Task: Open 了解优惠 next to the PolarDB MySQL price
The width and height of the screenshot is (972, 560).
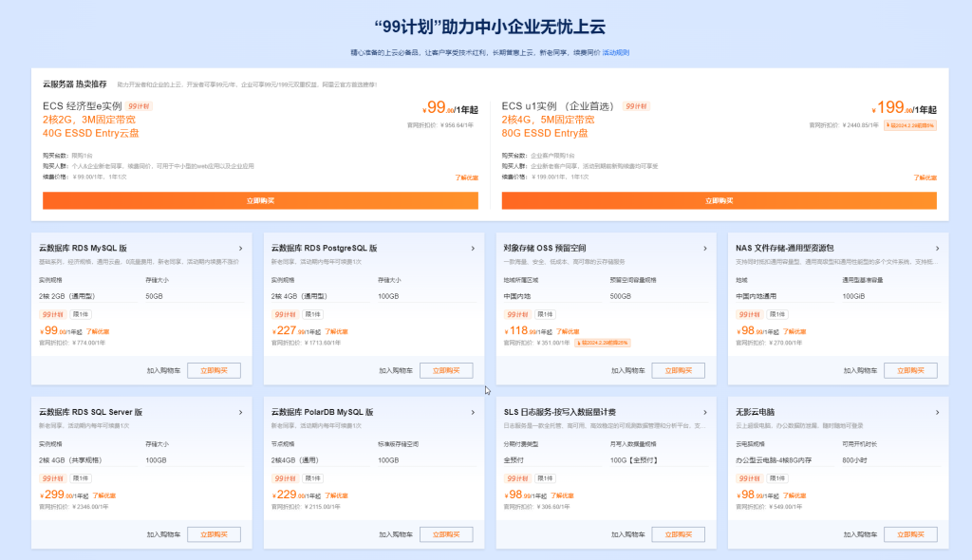Action: click(x=337, y=496)
